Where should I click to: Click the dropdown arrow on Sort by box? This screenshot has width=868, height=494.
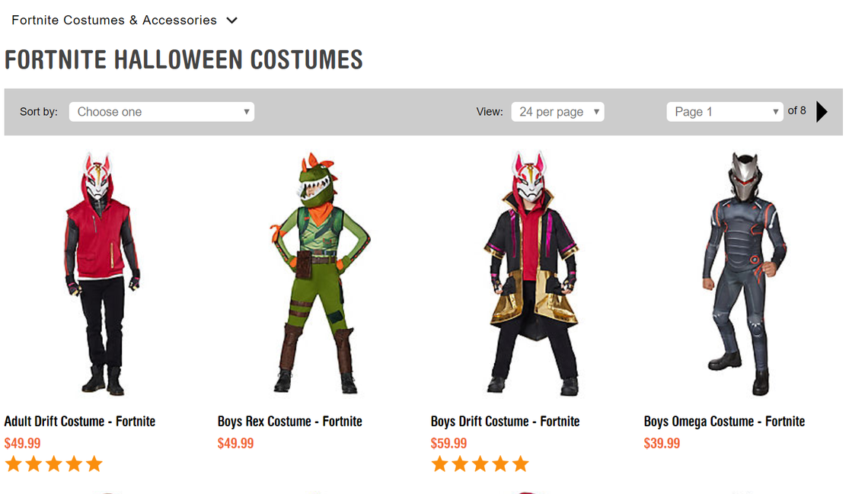pyautogui.click(x=247, y=111)
